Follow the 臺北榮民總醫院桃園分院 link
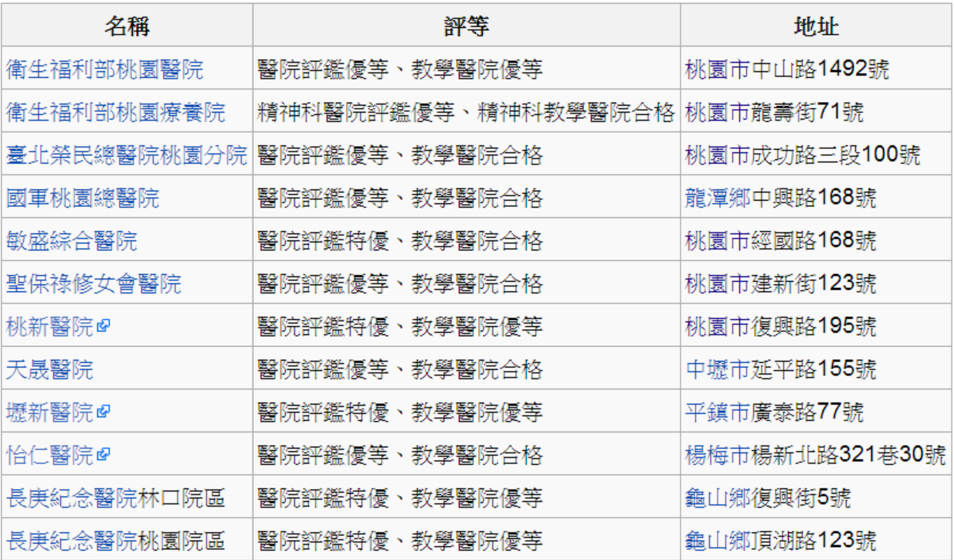The height and width of the screenshot is (560, 954). 127,155
